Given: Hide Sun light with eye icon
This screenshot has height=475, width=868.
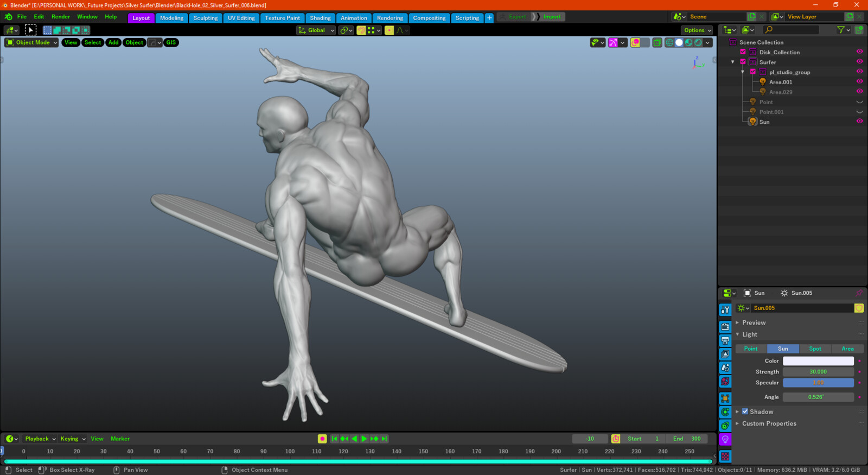Looking at the screenshot, I should [x=859, y=122].
